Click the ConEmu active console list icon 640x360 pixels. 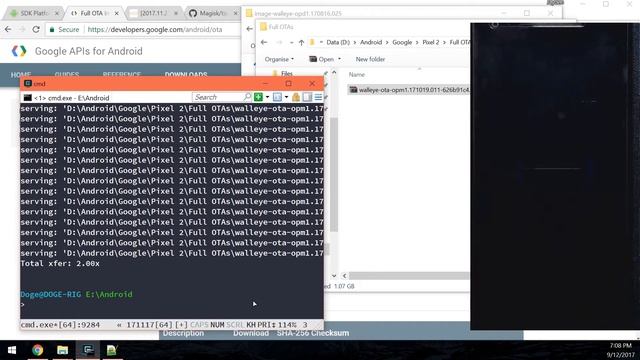[277, 97]
